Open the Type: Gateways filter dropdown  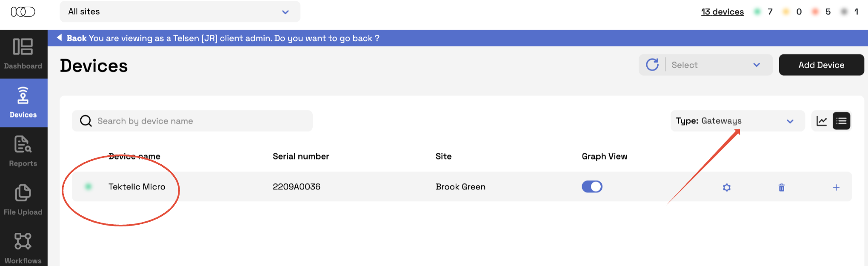click(x=737, y=121)
